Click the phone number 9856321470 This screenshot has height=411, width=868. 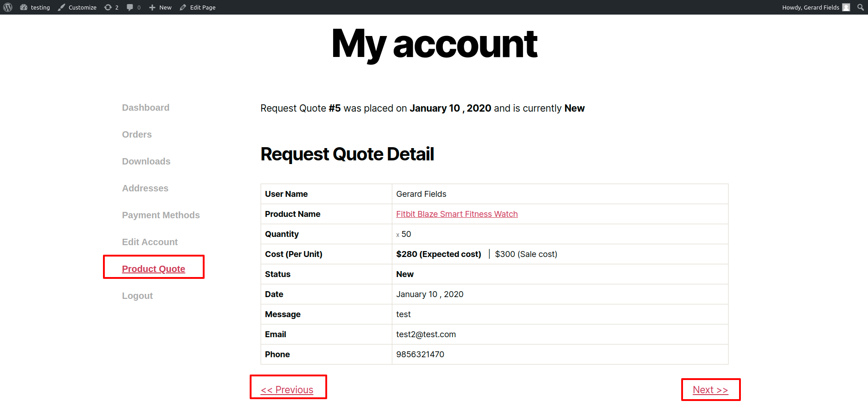pos(420,354)
